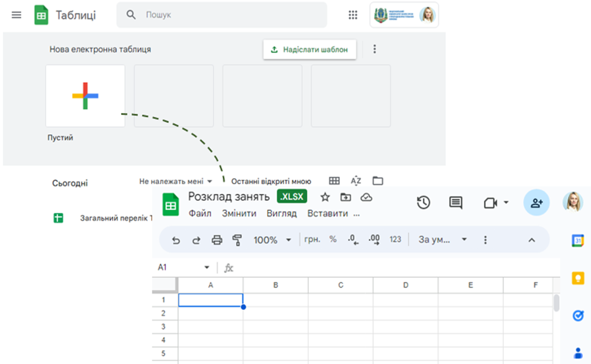This screenshot has width=591, height=364.
Task: Click the print icon
Action: [x=216, y=240]
